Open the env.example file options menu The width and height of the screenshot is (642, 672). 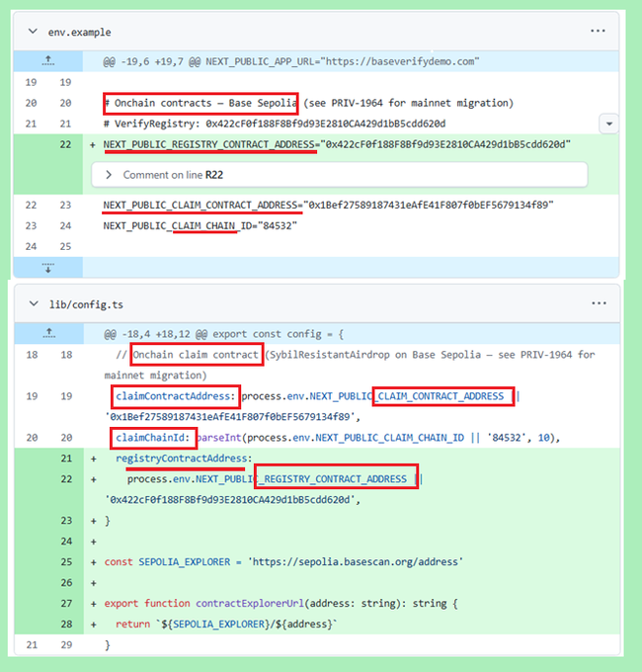(x=598, y=31)
